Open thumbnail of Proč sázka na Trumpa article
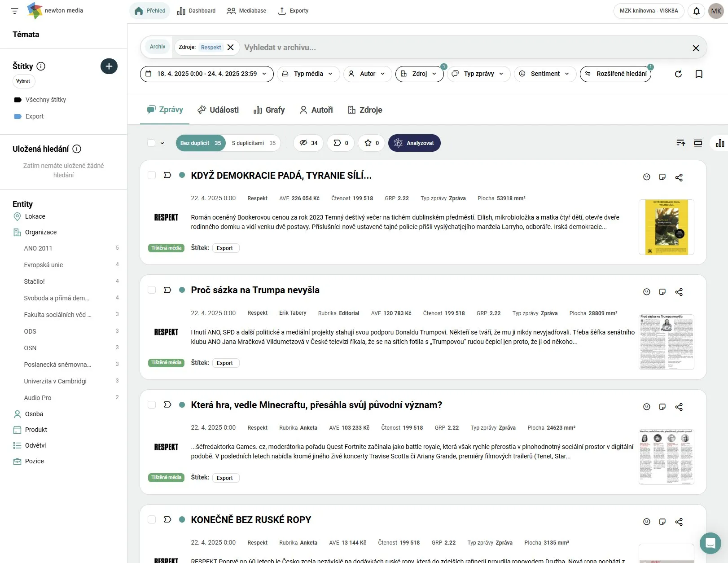The height and width of the screenshot is (563, 728). 667,342
